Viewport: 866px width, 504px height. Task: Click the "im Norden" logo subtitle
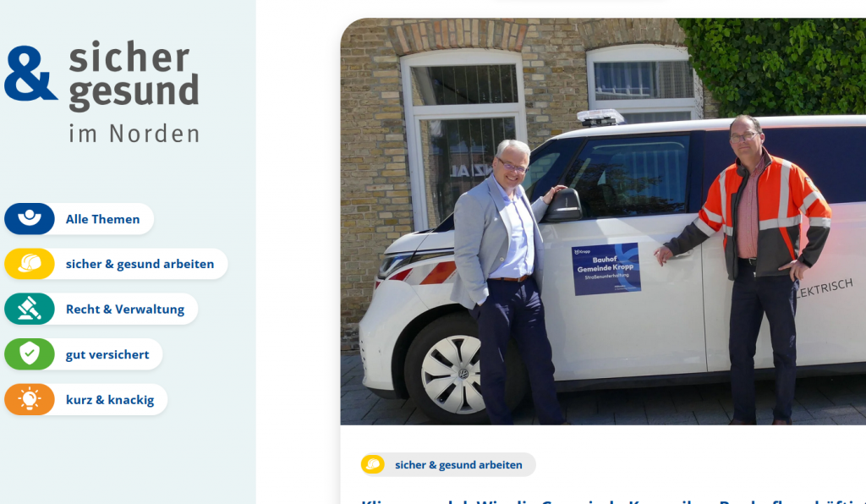coord(134,134)
